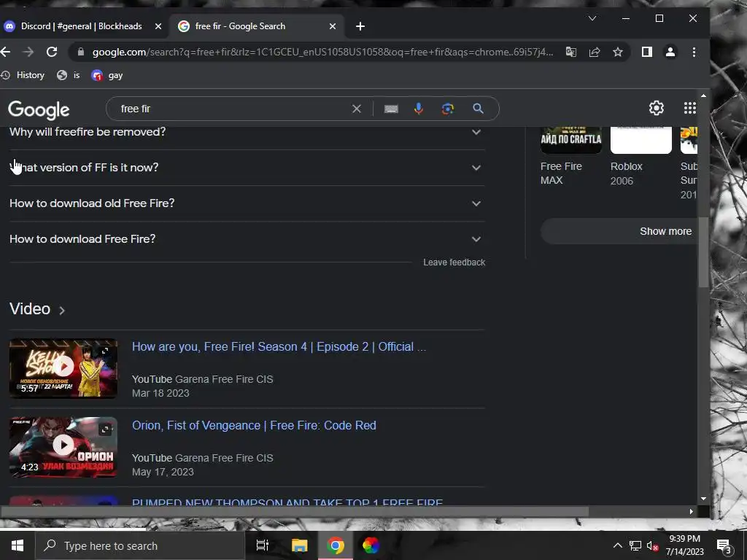Click the browser back arrow

[x=5, y=52]
